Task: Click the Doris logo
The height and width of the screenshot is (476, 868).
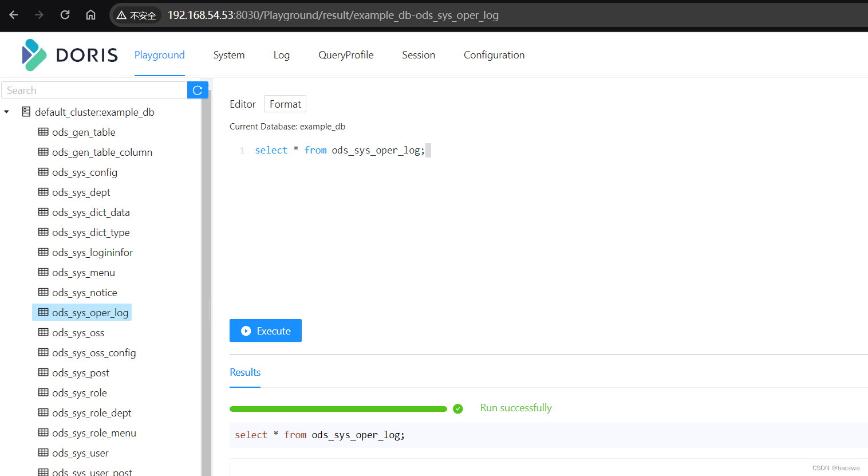Action: (x=69, y=55)
